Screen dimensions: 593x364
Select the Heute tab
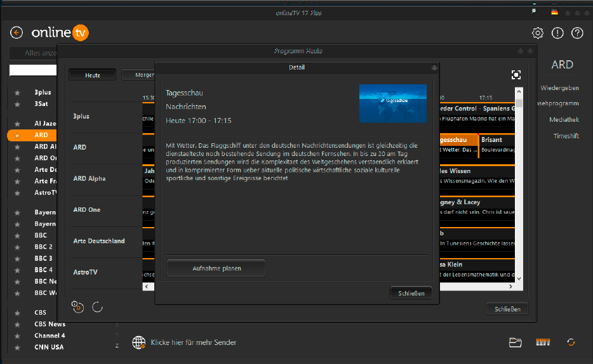point(92,75)
